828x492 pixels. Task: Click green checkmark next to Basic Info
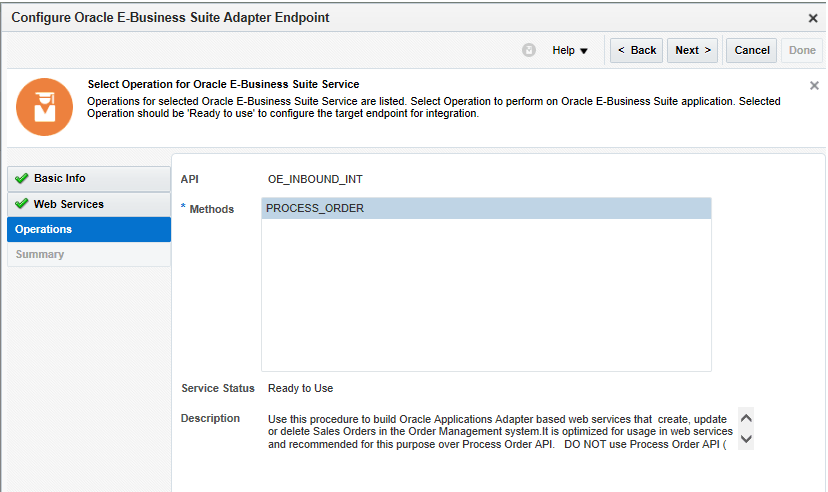21,179
